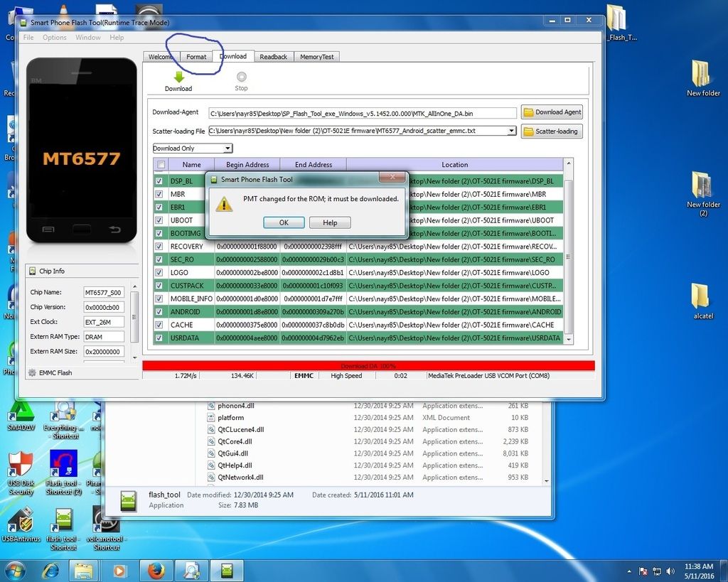Expand the Scatter-loading File path dropdown

tap(511, 131)
